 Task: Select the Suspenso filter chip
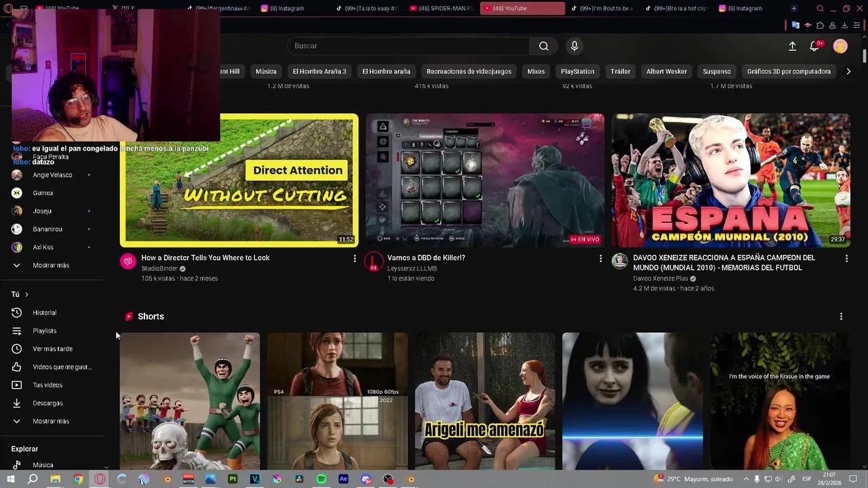(717, 71)
